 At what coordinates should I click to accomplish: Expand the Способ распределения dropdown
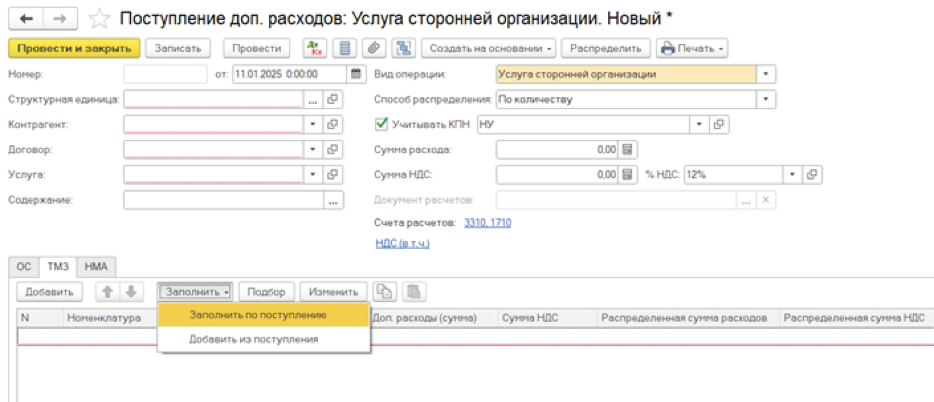tap(766, 99)
